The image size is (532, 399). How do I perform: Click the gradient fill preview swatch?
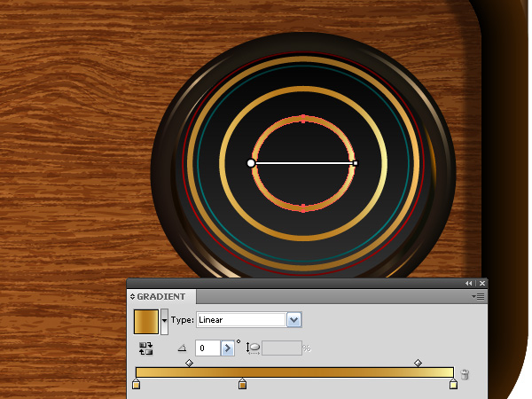[x=146, y=321]
